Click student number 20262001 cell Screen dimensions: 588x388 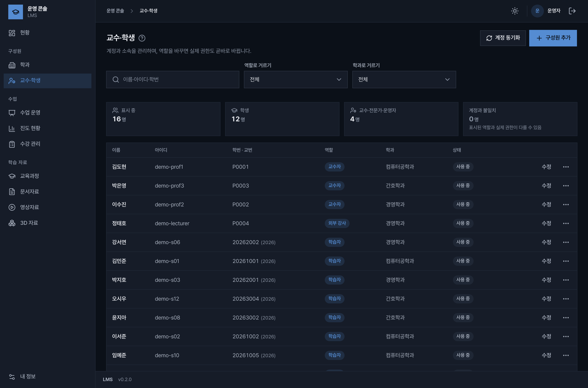246,280
